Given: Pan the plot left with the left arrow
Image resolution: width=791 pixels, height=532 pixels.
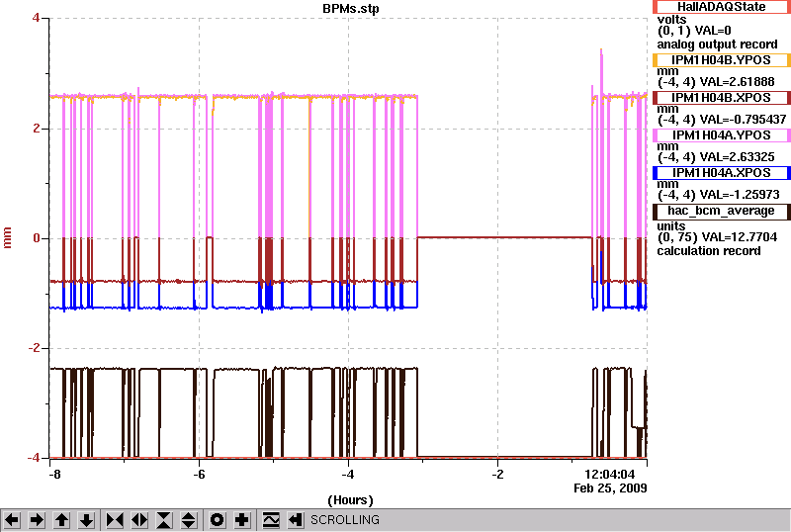Looking at the screenshot, I should [12, 520].
